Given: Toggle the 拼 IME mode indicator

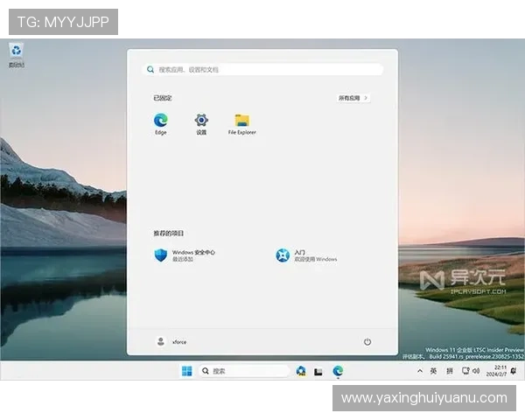Looking at the screenshot, I should click(x=450, y=371).
